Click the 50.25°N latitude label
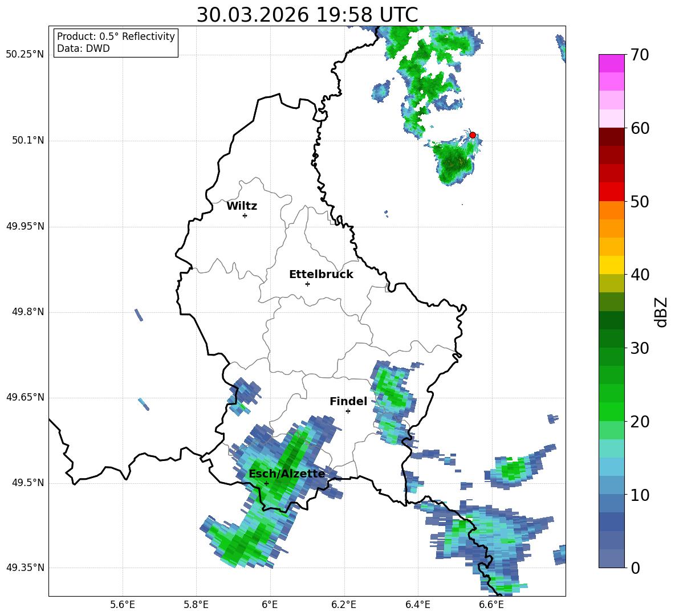The height and width of the screenshot is (616, 675). 25,55
